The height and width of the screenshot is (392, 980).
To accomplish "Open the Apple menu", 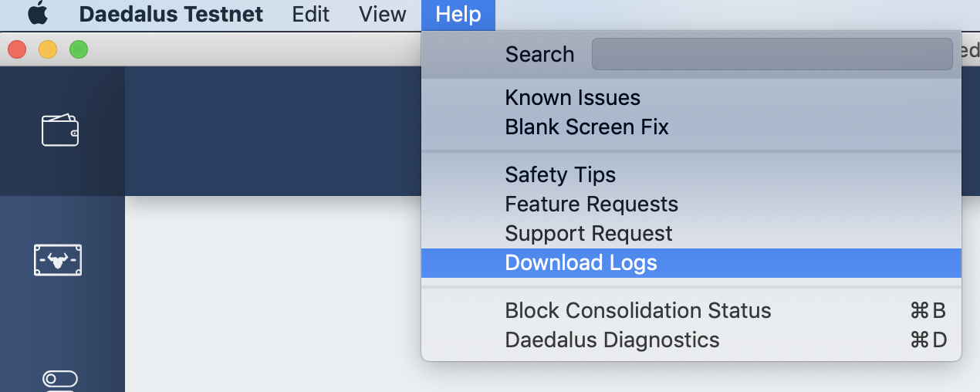I will (x=37, y=14).
